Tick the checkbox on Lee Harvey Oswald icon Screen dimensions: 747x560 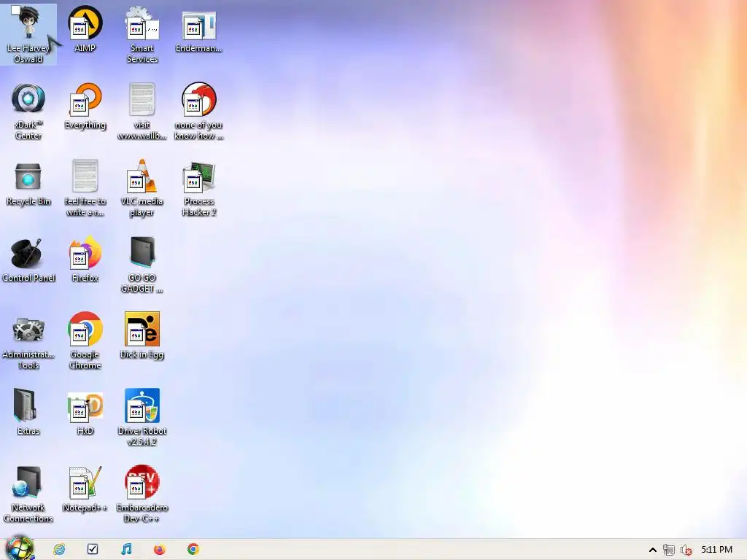pos(16,10)
